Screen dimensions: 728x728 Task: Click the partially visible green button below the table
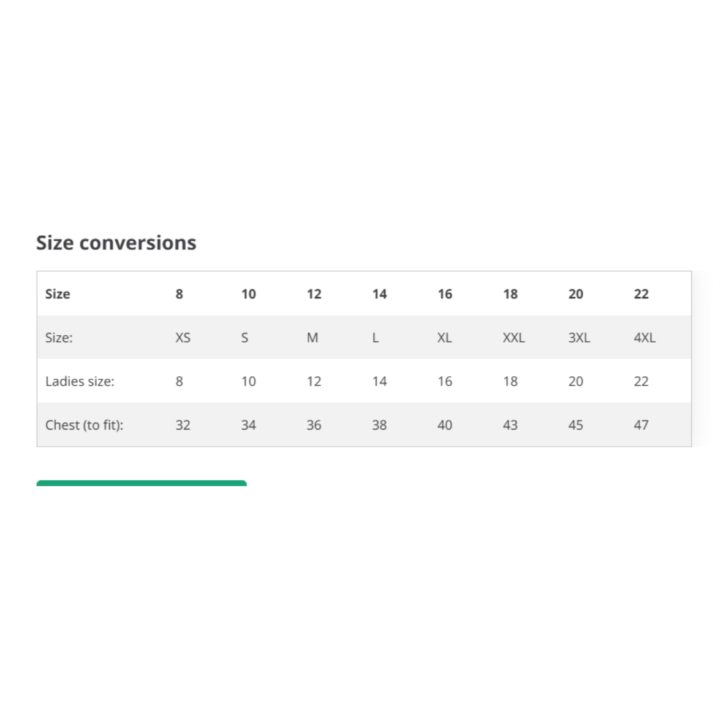click(142, 483)
